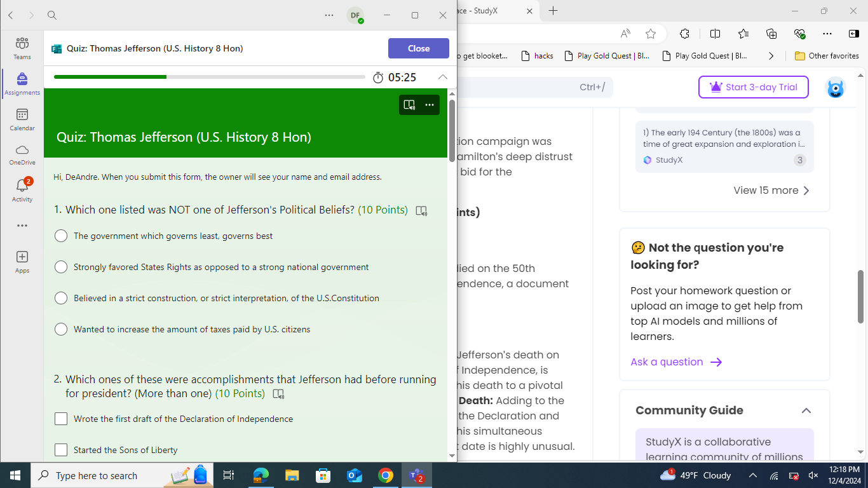Viewport: 868px width, 488px height.
Task: Open Teams in the sidebar
Action: (22, 48)
